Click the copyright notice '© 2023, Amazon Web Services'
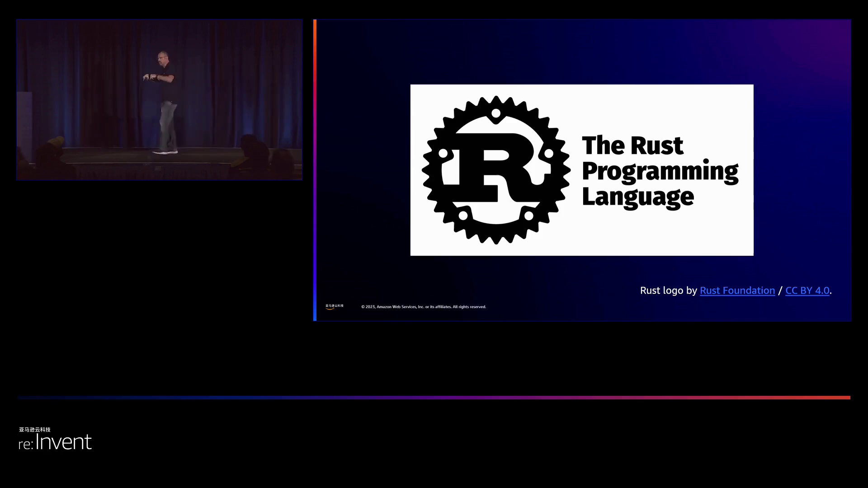 click(424, 307)
